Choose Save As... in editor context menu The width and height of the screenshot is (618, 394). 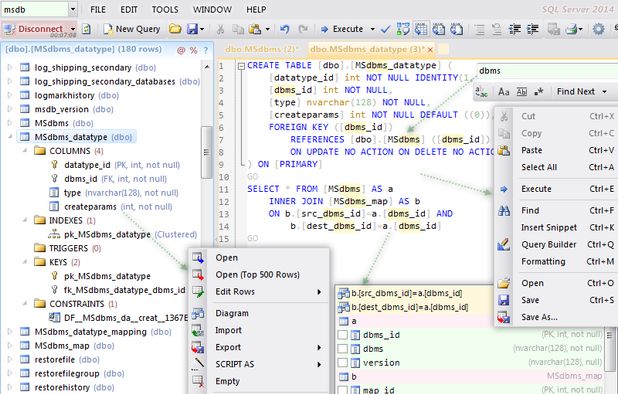pos(556,317)
